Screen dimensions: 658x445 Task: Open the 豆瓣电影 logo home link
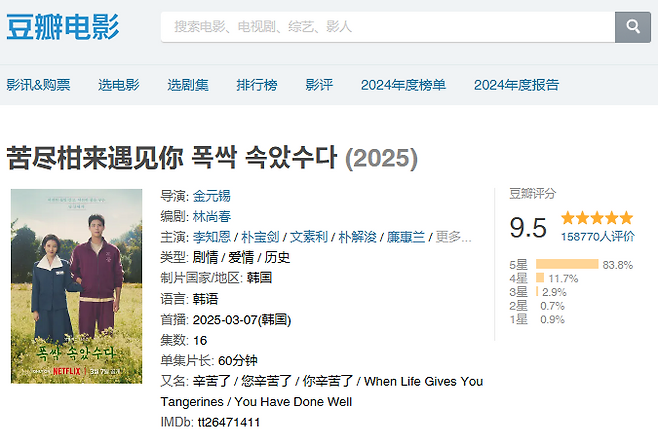[x=63, y=27]
